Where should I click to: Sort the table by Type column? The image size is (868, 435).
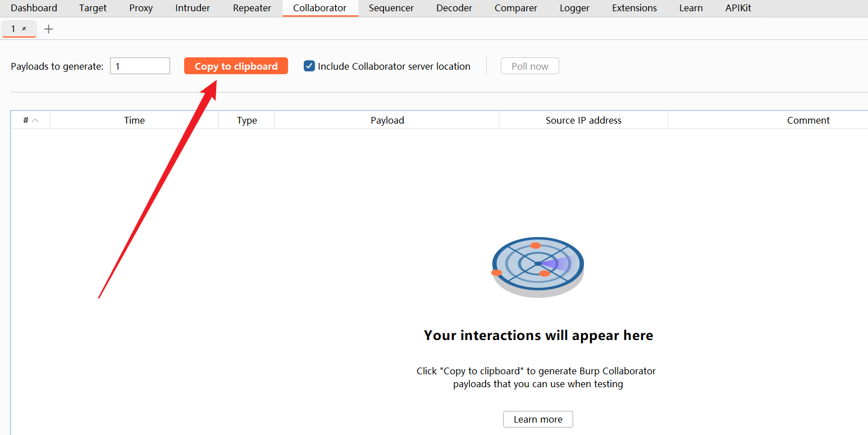click(246, 120)
